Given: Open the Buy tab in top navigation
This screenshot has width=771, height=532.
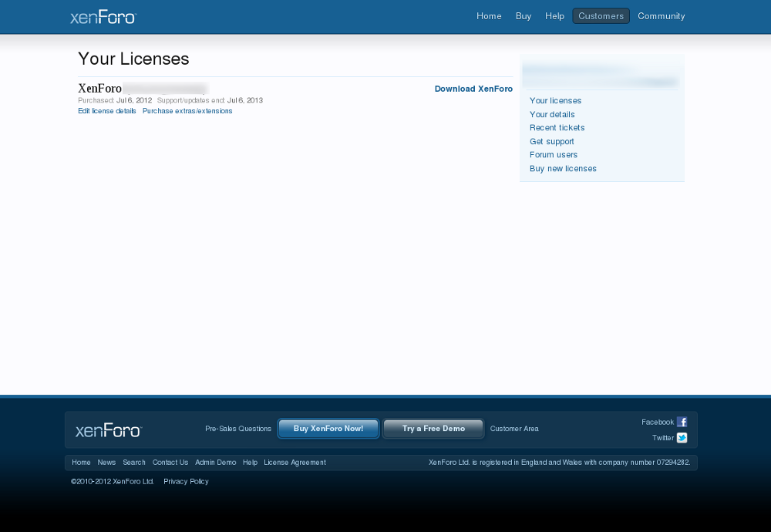Looking at the screenshot, I should [524, 16].
